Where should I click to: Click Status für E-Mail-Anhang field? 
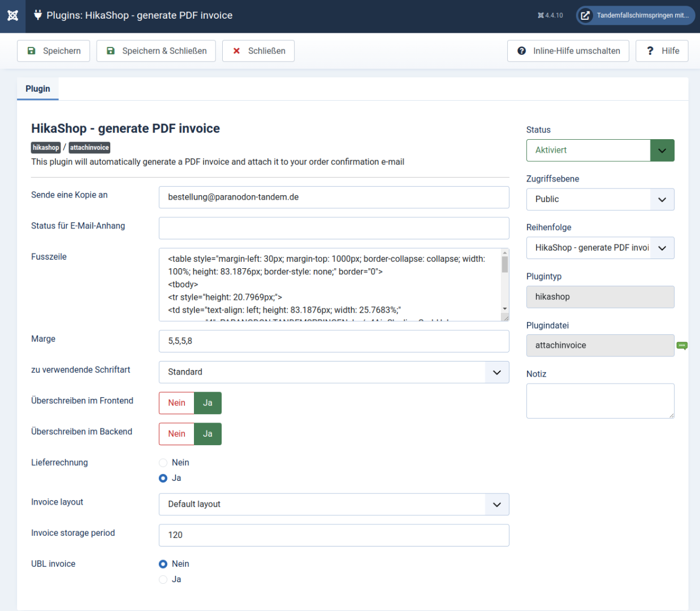(x=334, y=228)
